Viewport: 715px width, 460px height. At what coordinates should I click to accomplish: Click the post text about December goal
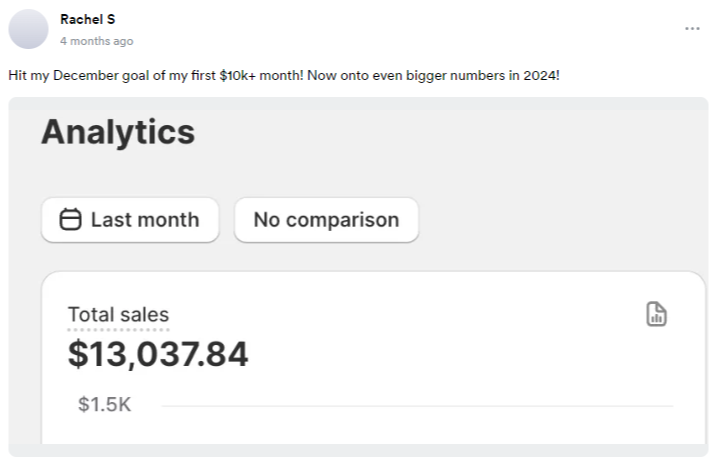click(x=200, y=76)
